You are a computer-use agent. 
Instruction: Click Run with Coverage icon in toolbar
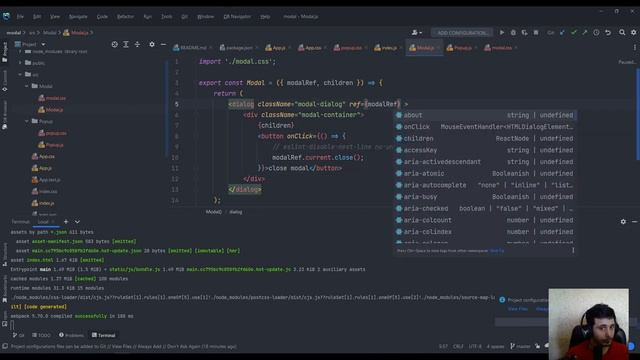(x=524, y=32)
